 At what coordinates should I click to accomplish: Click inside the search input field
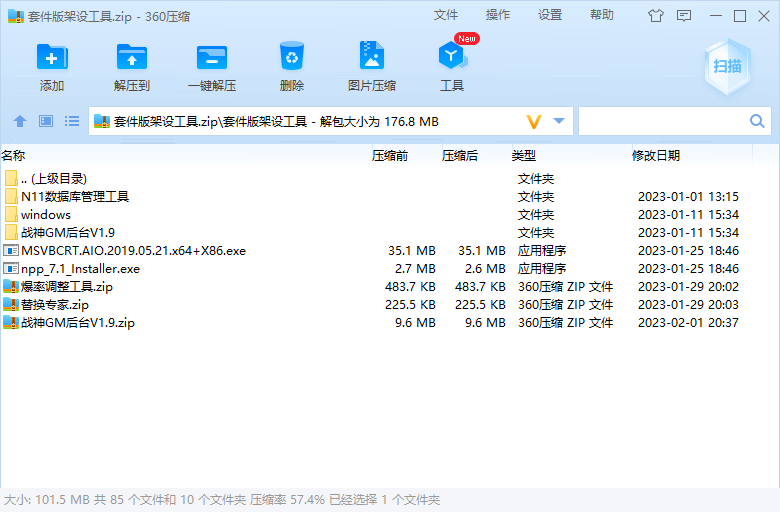(664, 121)
